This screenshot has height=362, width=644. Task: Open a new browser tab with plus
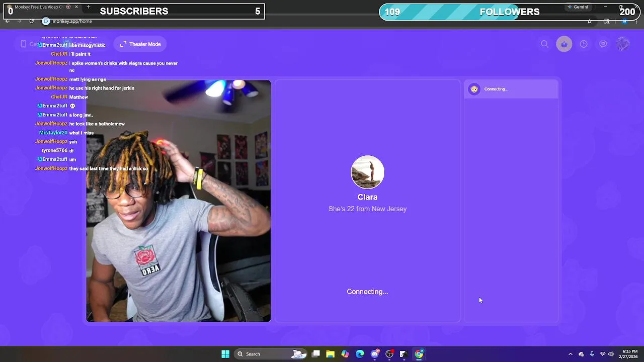(x=88, y=7)
